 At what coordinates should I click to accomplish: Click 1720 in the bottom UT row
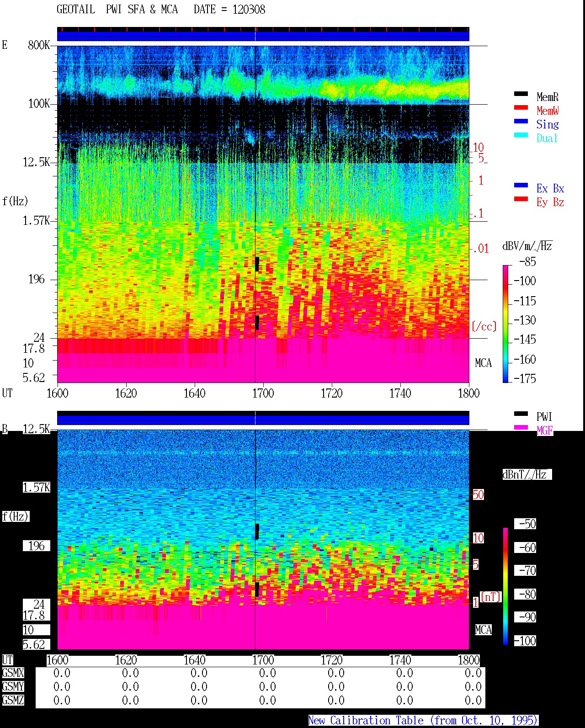point(331,660)
